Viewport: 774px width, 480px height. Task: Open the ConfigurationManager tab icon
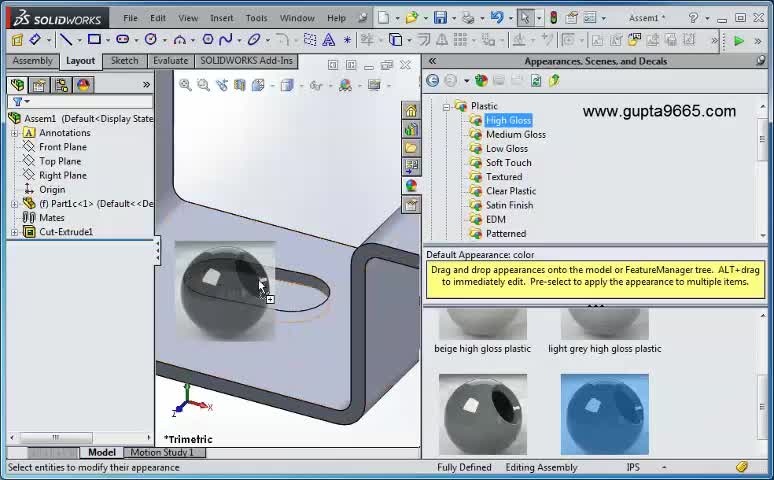(61, 85)
